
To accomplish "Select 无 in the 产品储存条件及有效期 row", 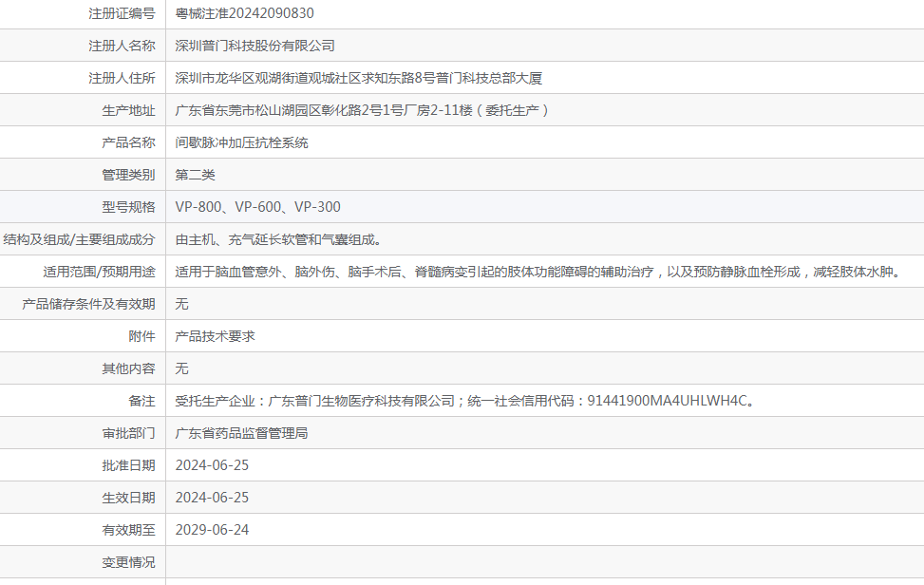I will tap(181, 304).
